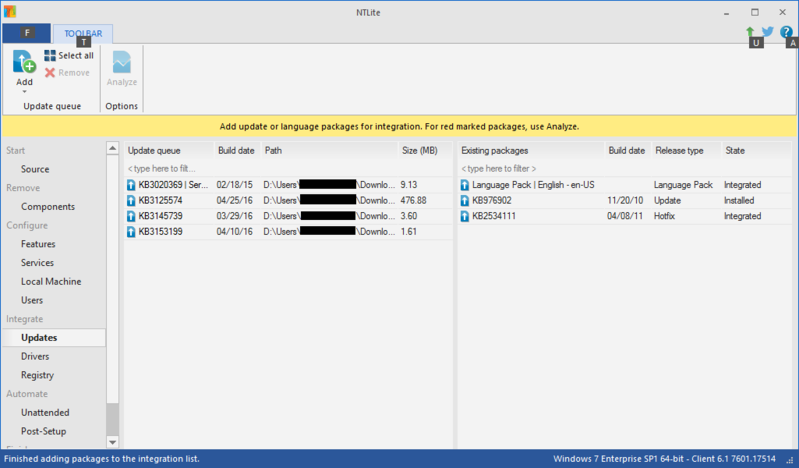Sort by the Size (MB) column header
Screen dimensions: 799x468
420,151
